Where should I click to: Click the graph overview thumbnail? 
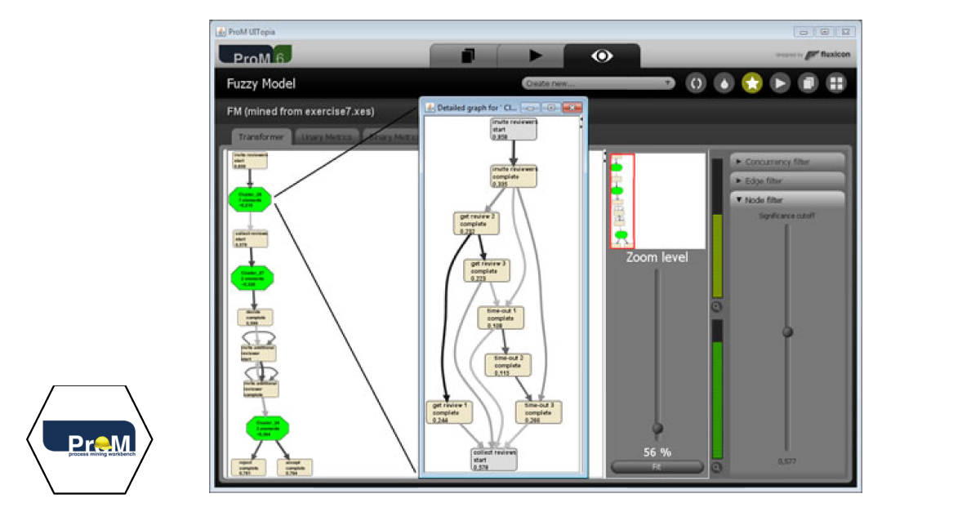657,201
